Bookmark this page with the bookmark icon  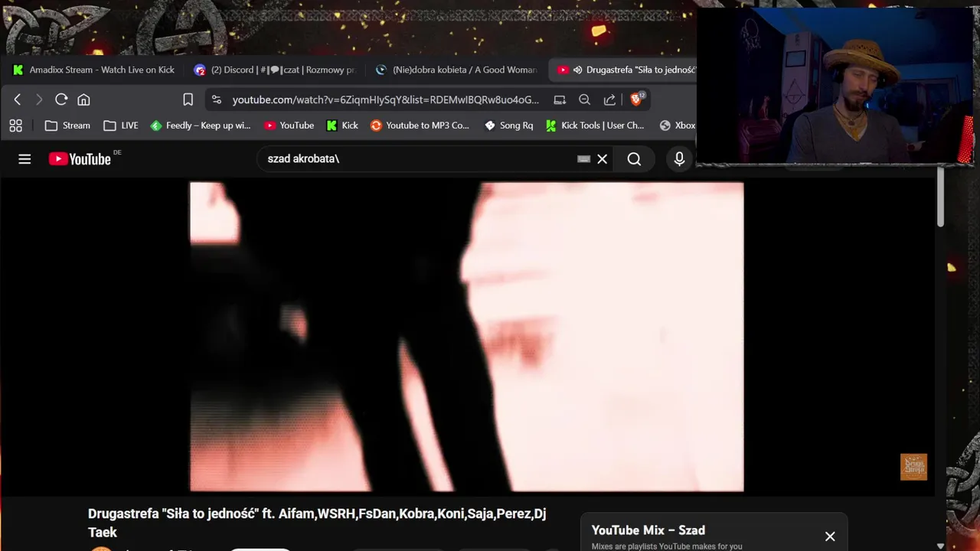pos(188,99)
